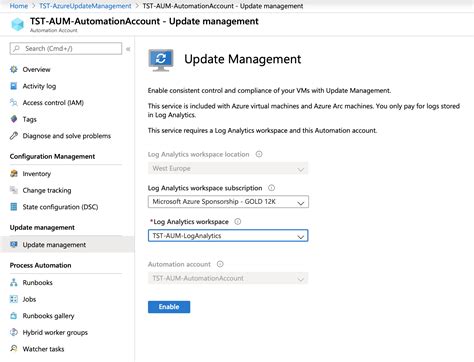Open the Microsoft Azure Sponsorship subscription dropdown
Image resolution: width=474 pixels, height=362 pixels.
pyautogui.click(x=228, y=202)
